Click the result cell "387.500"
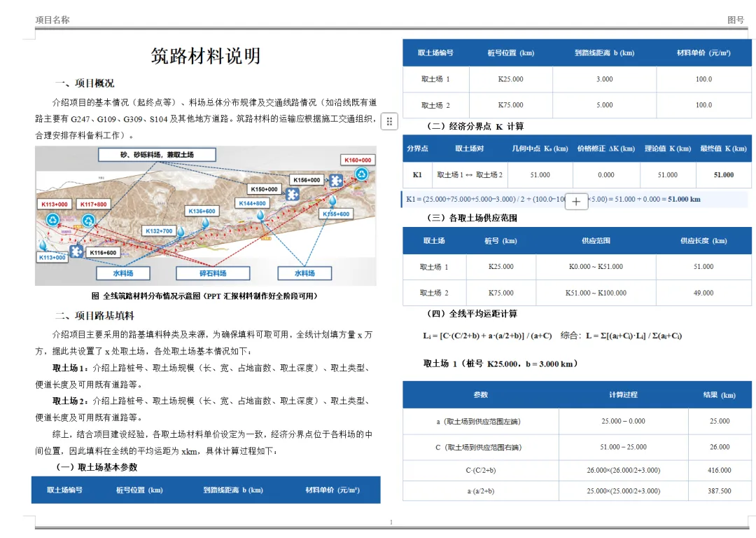 [x=720, y=490]
